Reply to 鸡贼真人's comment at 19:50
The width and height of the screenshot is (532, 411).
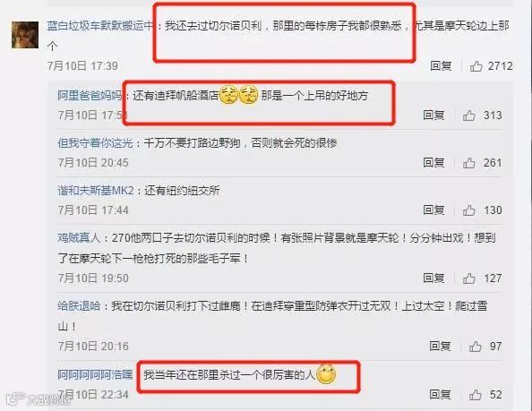point(433,278)
